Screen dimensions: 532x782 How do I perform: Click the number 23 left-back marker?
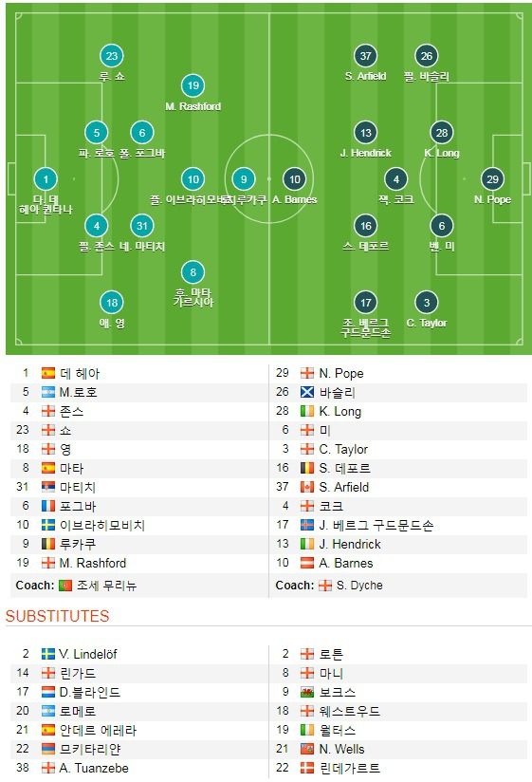click(x=112, y=56)
